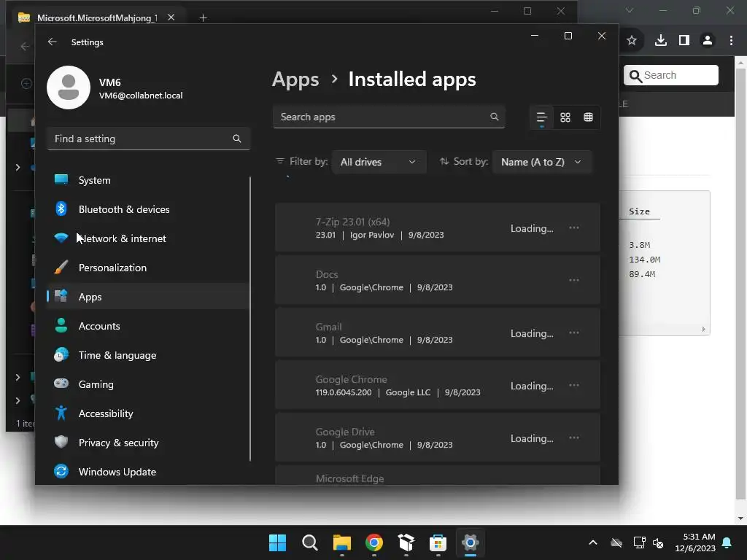747x560 pixels.
Task: Open Accounts person icon
Action: pos(61,325)
